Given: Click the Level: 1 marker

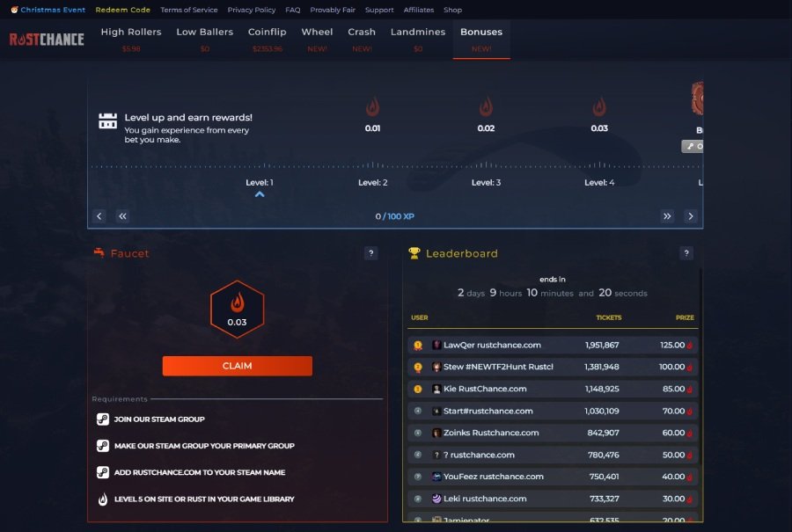Looking at the screenshot, I should pyautogui.click(x=260, y=182).
